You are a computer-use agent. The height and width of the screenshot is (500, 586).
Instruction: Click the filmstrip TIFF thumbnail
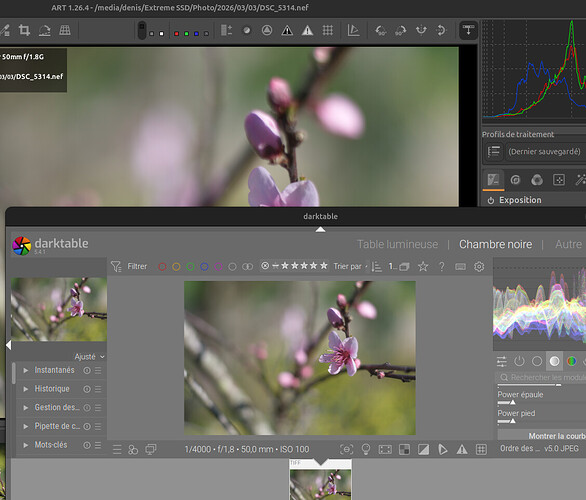click(320, 480)
